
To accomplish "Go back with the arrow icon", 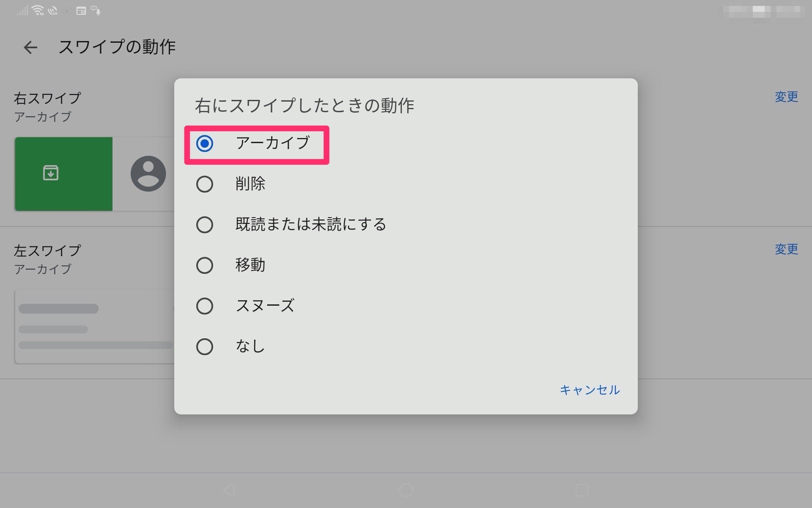I will [30, 47].
